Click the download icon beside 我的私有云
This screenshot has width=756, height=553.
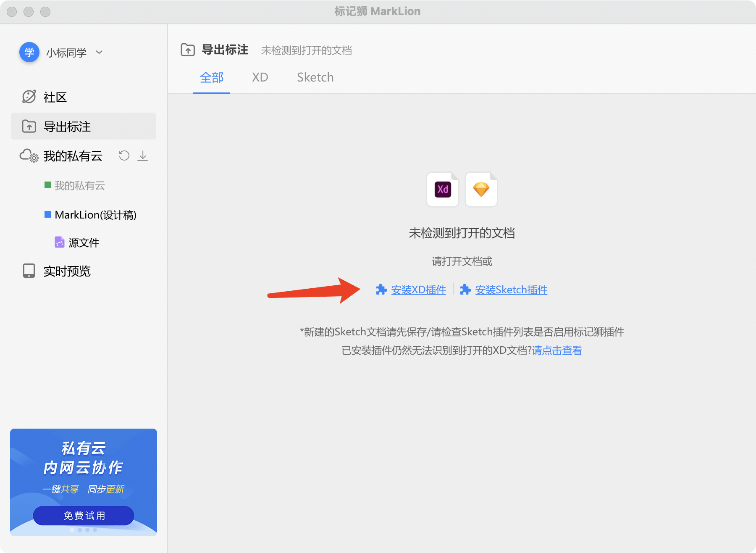(x=143, y=156)
